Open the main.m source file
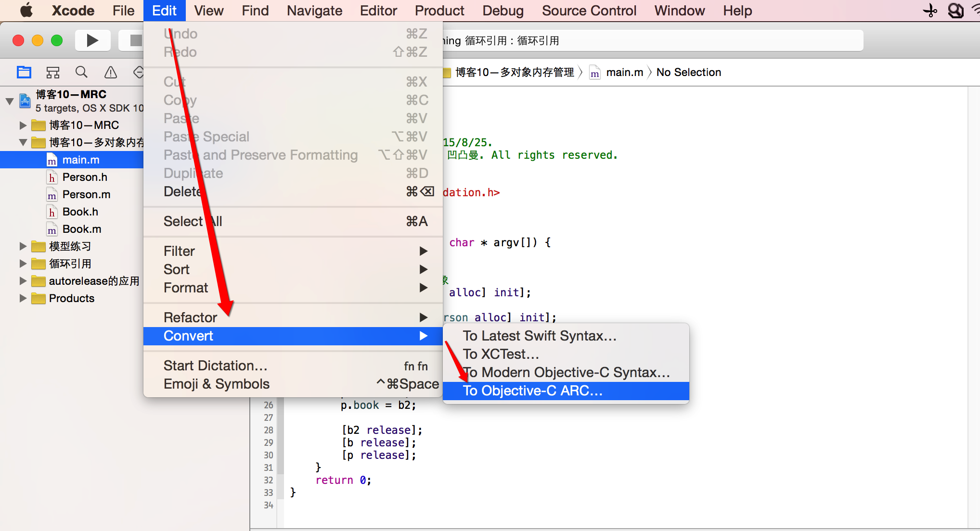The image size is (980, 531). point(78,160)
